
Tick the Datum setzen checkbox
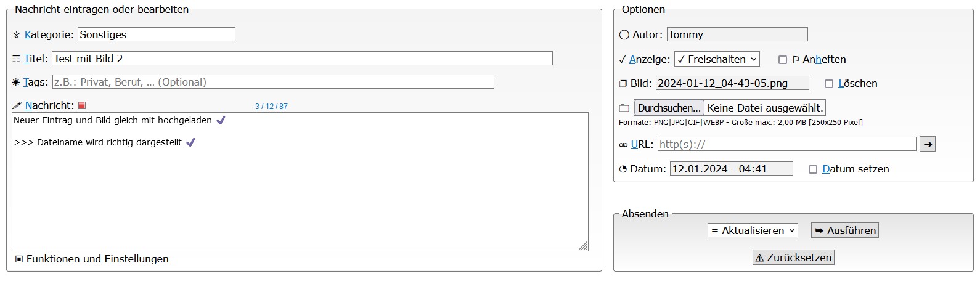click(x=813, y=169)
